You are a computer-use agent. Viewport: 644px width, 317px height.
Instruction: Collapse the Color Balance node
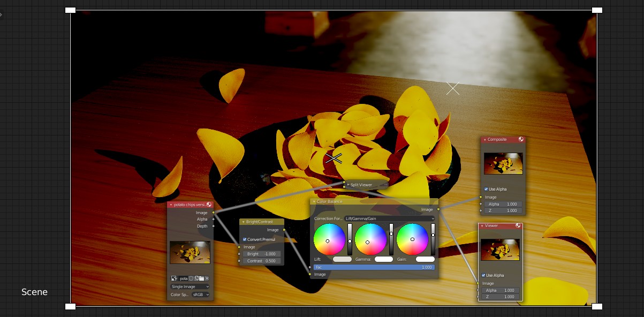tap(314, 202)
